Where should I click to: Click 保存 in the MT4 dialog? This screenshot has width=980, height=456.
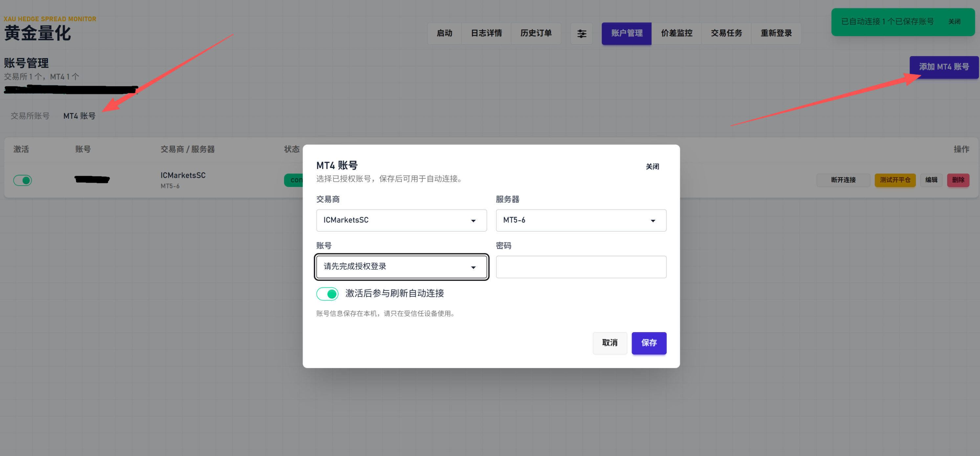click(649, 343)
